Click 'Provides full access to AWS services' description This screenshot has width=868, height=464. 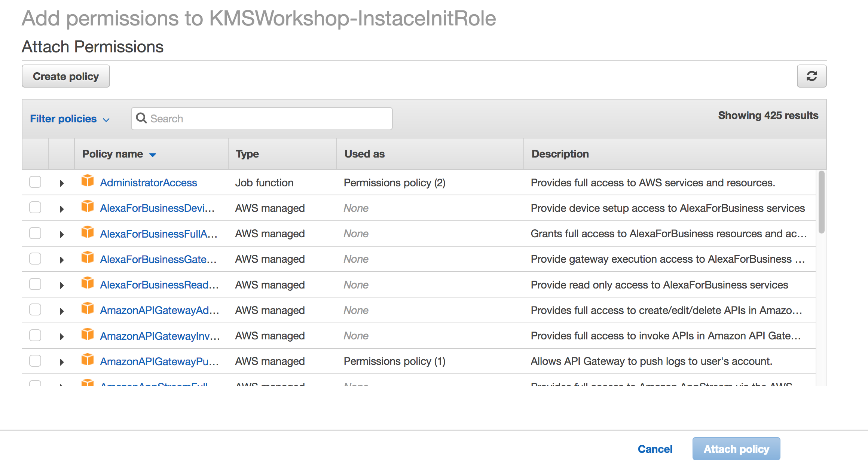(653, 183)
